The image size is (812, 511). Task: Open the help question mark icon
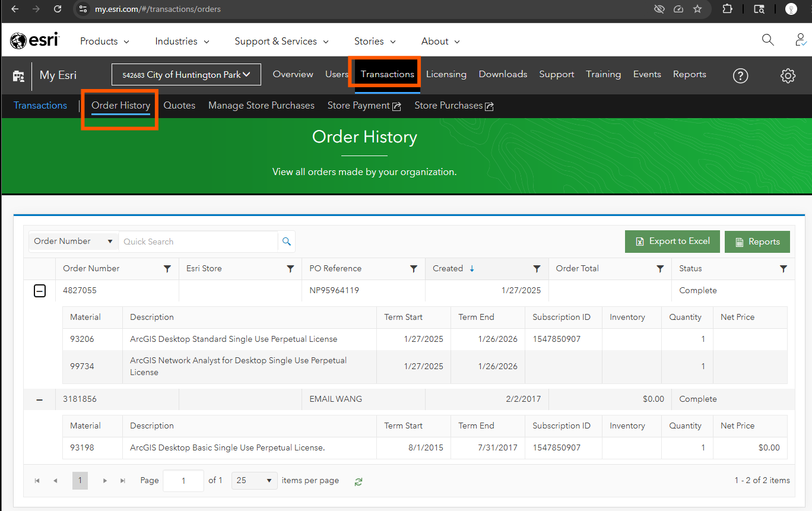(x=740, y=75)
